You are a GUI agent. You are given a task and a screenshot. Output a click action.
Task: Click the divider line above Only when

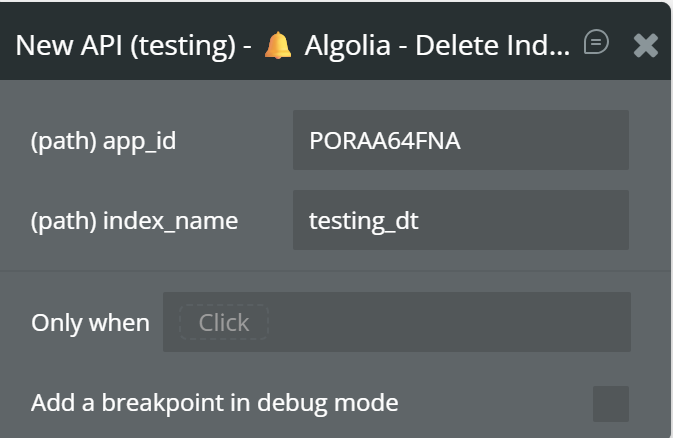click(336, 270)
